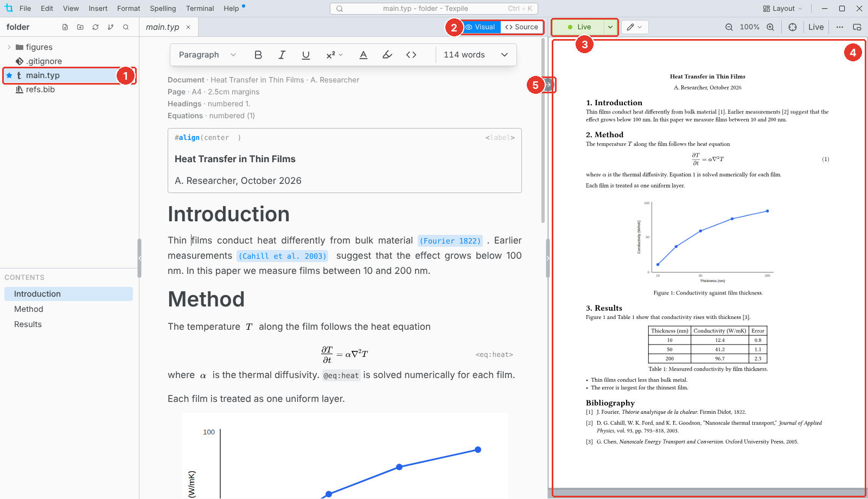This screenshot has width=868, height=499.
Task: Select .gitignore in the file tree
Action: [x=44, y=61]
